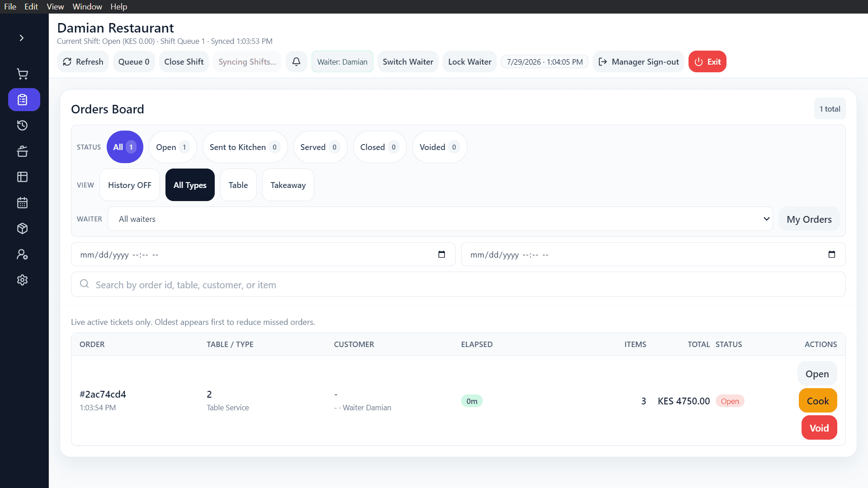Viewport: 868px width, 488px height.
Task: Select the All status tab
Action: tap(125, 147)
